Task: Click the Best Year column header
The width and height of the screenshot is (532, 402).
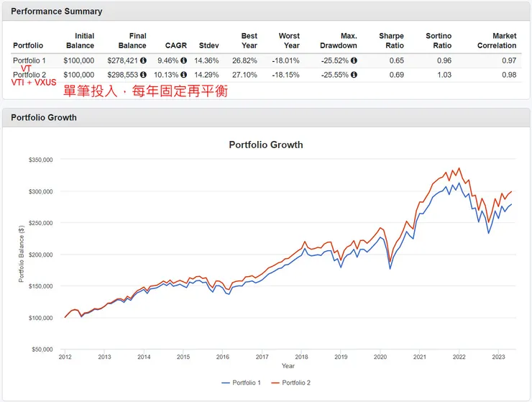Action: pos(249,41)
